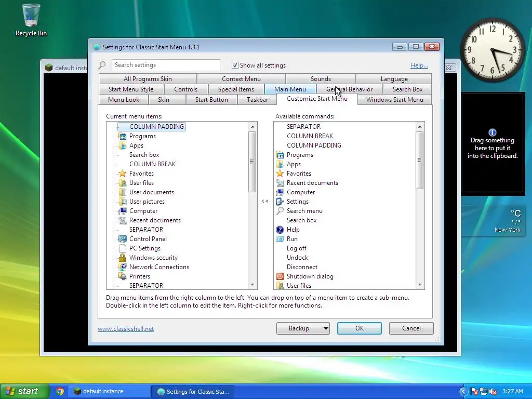
Task: Click the Control Panel icon
Action: (123, 239)
